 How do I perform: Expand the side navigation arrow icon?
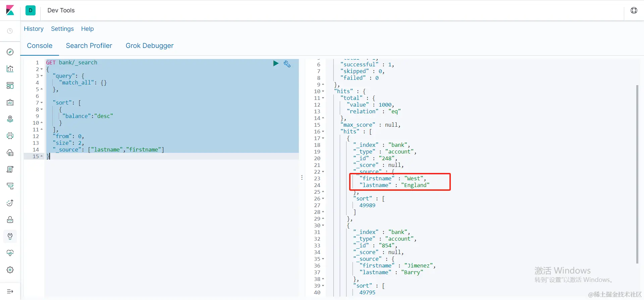click(x=10, y=291)
